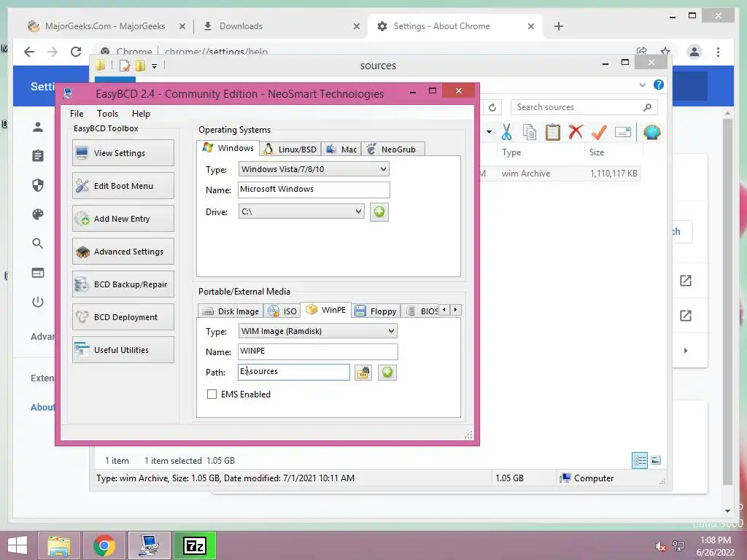Select the WinPE media tab
The width and height of the screenshot is (747, 560).
(x=326, y=310)
